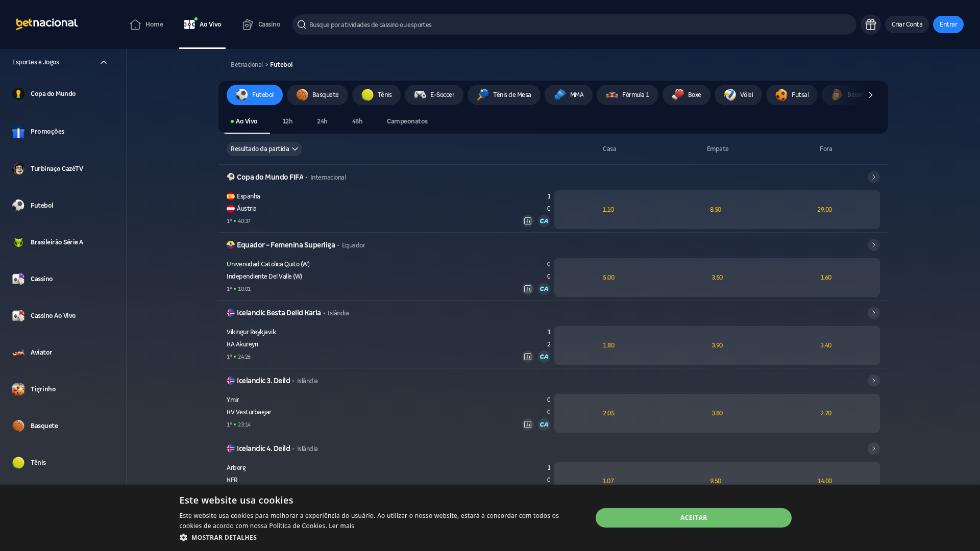This screenshot has width=980, height=551.
Task: Select the Basquete sport chip
Action: click(x=317, y=95)
